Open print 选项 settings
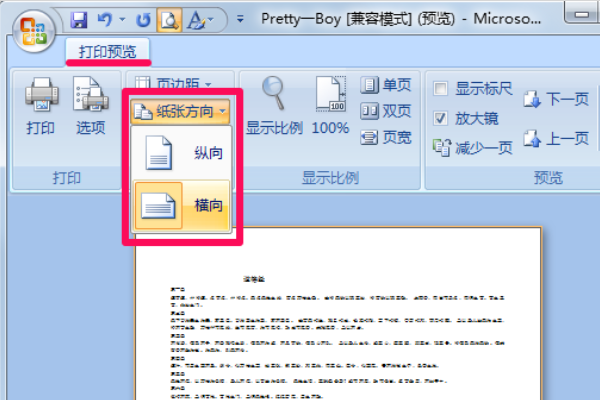Screen dimensions: 600x400 (91, 106)
